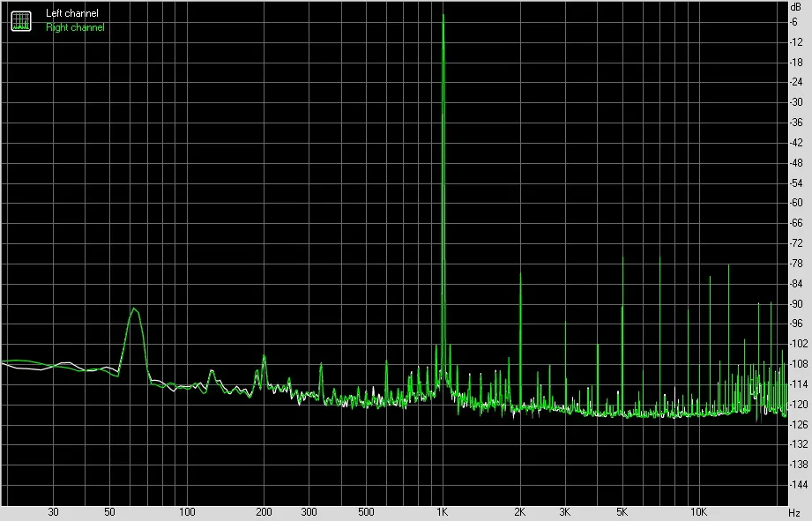The width and height of the screenshot is (812, 521).
Task: Click the -84 dB scale value
Action: click(x=796, y=283)
